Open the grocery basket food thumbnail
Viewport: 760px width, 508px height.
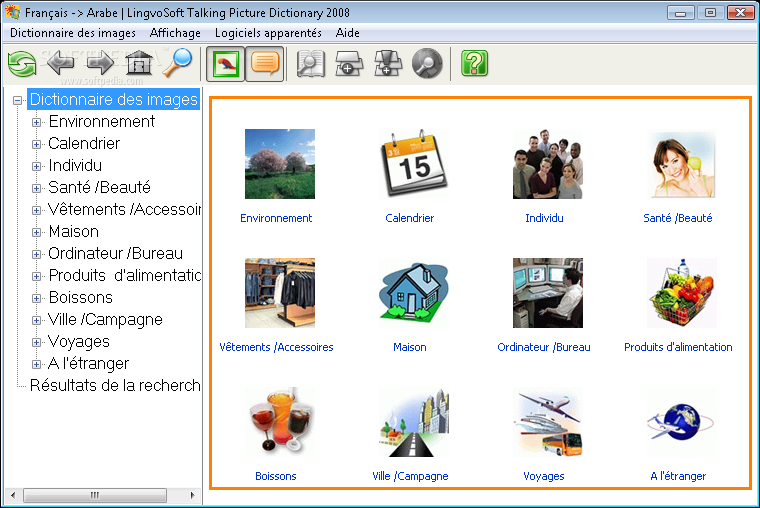tap(682, 293)
